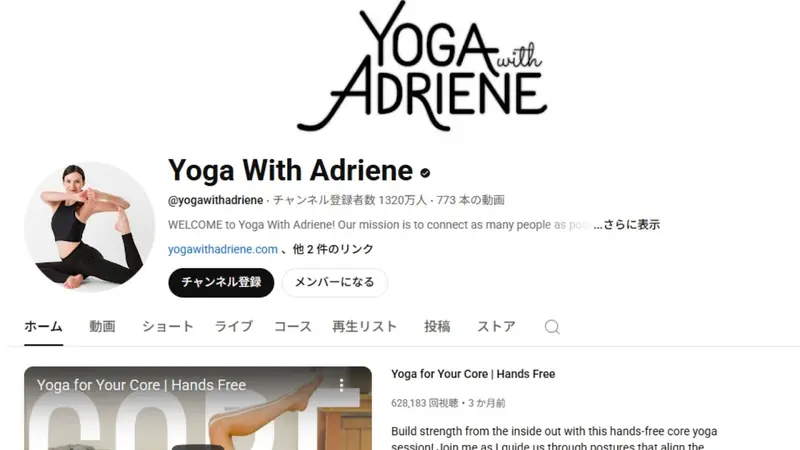Open the three-dot menu on featured video

[341, 385]
